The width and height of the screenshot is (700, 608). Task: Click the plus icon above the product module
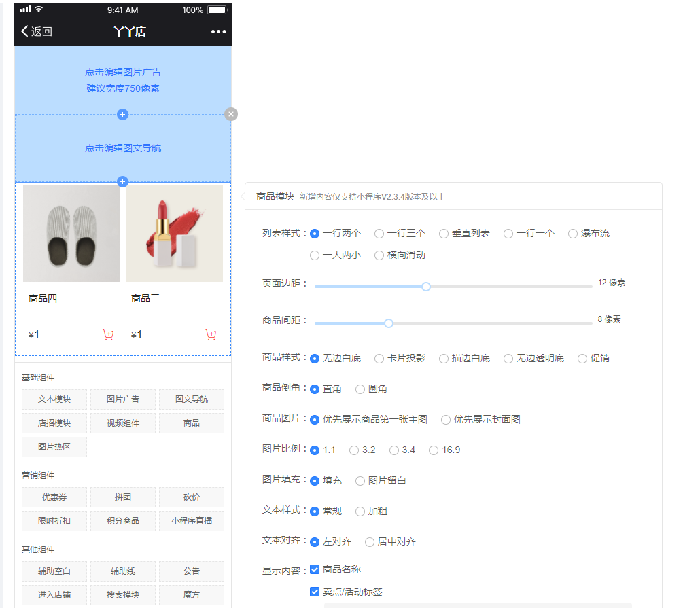(x=122, y=181)
